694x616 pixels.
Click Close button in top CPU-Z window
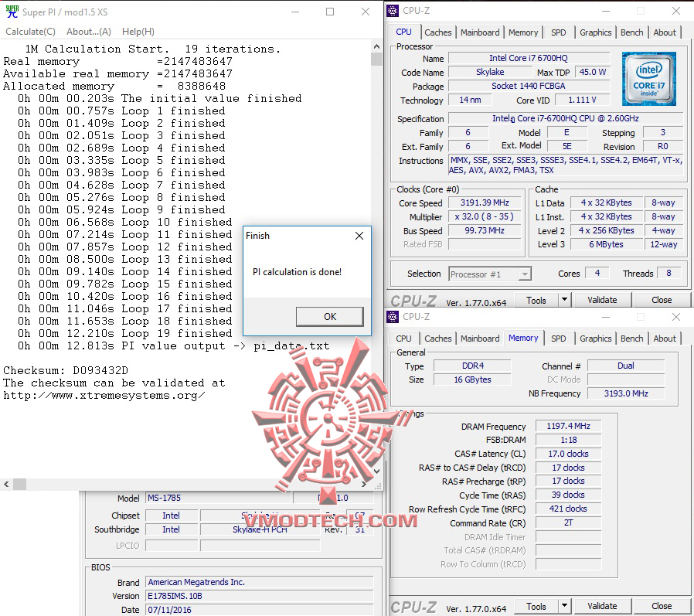[662, 300]
